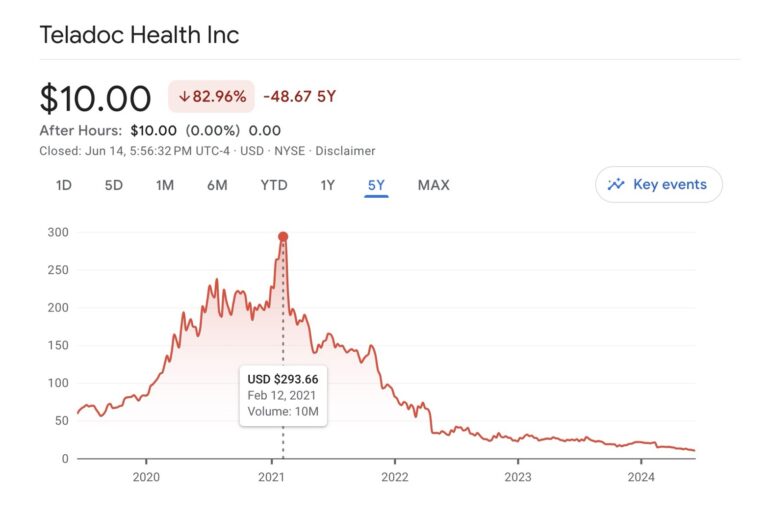Screen dimensions: 768x515
Task: Click the 2020 label on x-axis
Action: pyautogui.click(x=146, y=476)
